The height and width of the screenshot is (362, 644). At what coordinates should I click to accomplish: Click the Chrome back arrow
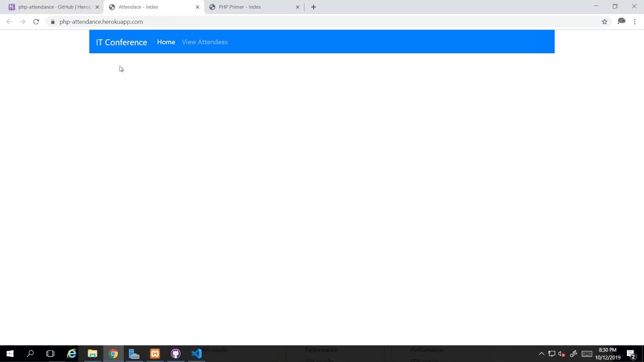click(x=9, y=22)
